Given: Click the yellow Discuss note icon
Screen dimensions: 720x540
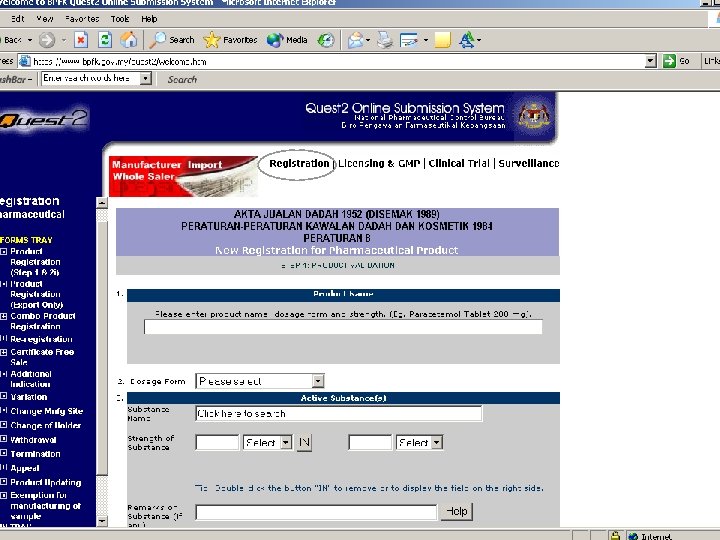Looking at the screenshot, I should coord(443,40).
